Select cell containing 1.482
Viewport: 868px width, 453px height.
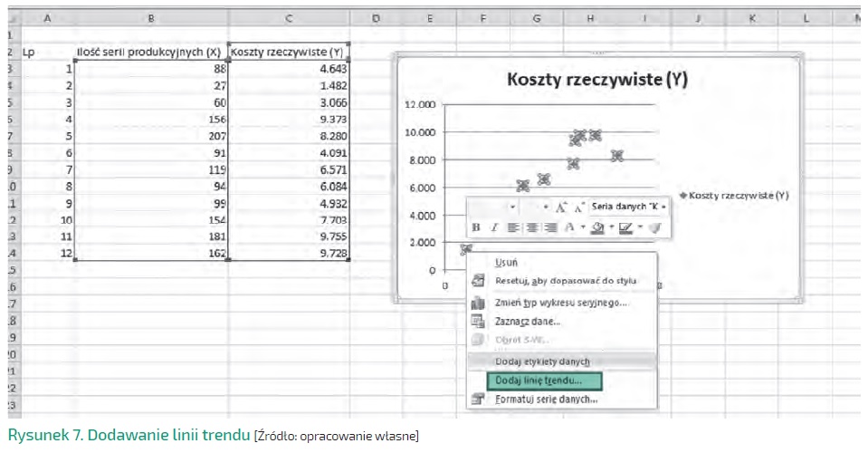(289, 86)
